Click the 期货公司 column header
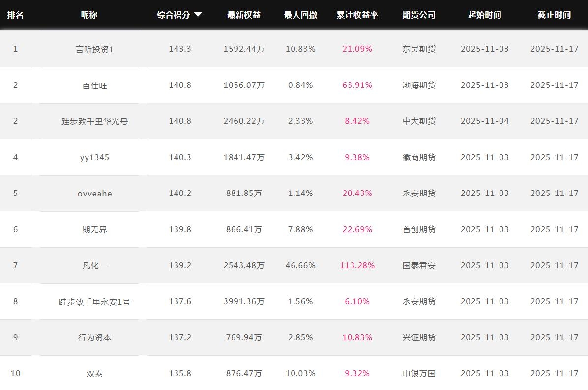 419,15
